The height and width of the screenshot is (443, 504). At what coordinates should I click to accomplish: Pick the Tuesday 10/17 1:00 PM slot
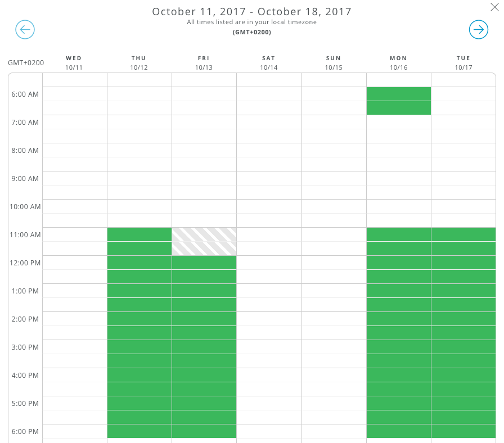(463, 291)
